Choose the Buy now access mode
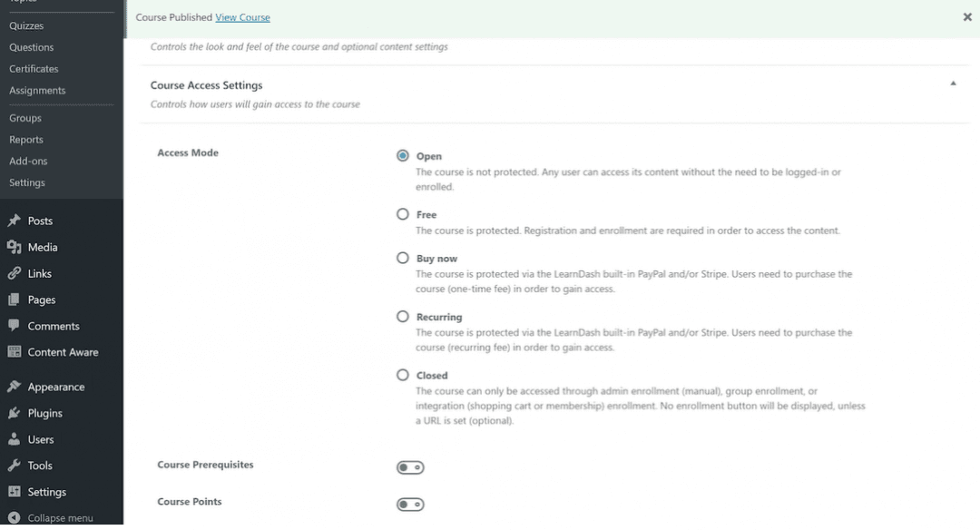980x530 pixels. [x=403, y=258]
